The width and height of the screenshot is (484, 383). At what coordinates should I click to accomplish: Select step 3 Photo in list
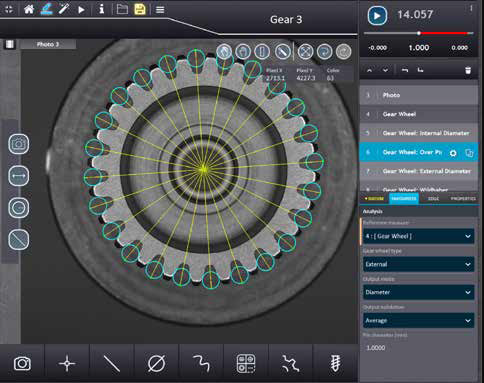point(419,95)
